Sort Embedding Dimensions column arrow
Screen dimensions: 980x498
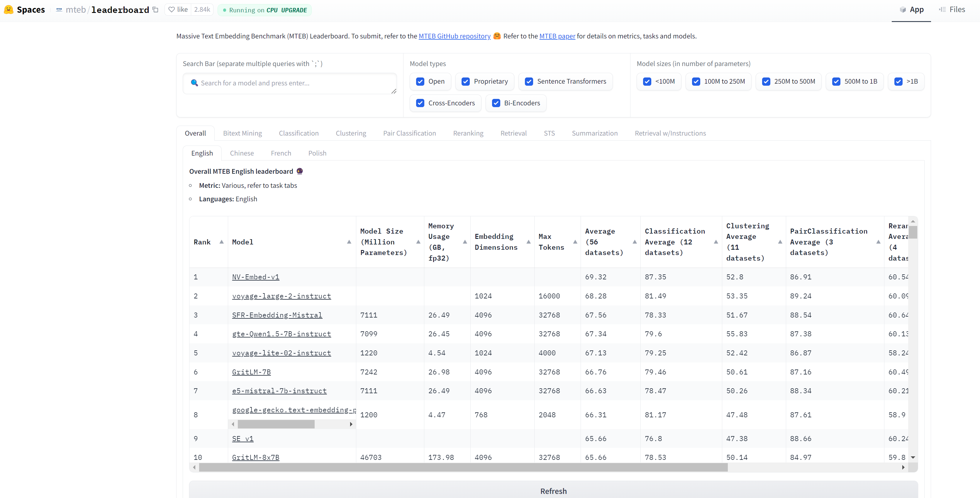click(x=528, y=242)
